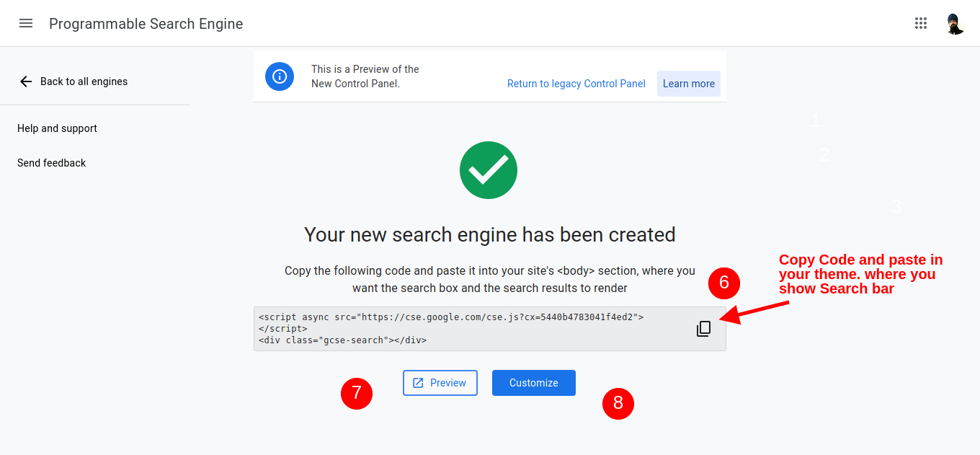980x455 pixels.
Task: Click the back arrow next to all engines
Action: point(26,81)
